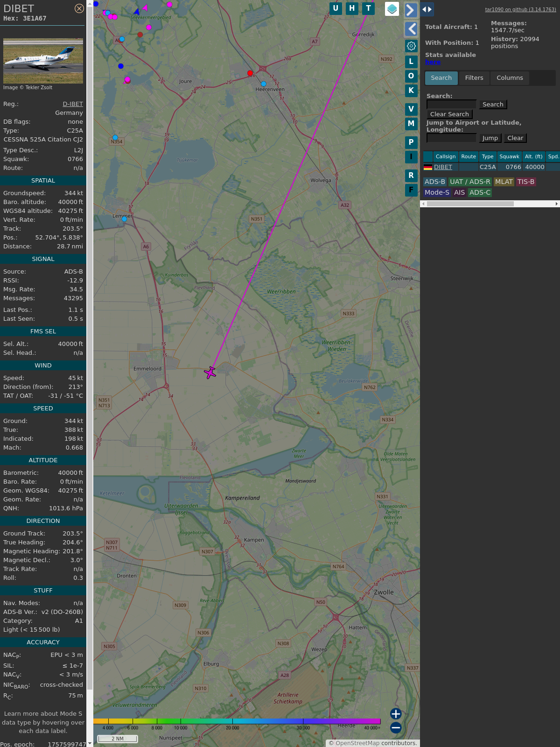Toggle the U map button
The width and height of the screenshot is (560, 747).
tap(336, 8)
